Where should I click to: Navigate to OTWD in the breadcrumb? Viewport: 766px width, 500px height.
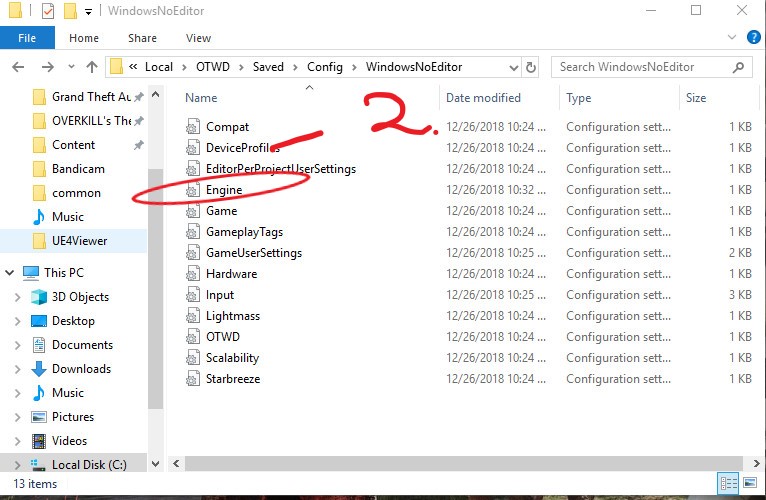(x=213, y=67)
